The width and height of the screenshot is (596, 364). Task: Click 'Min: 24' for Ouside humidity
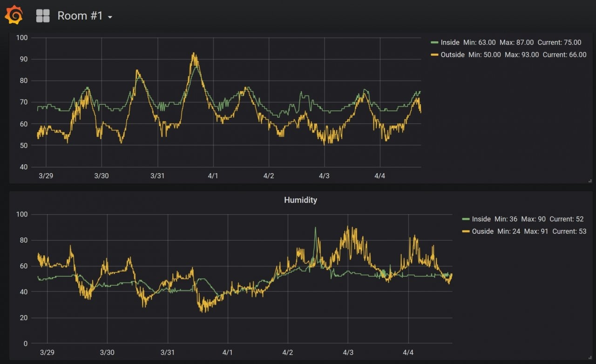tap(509, 231)
